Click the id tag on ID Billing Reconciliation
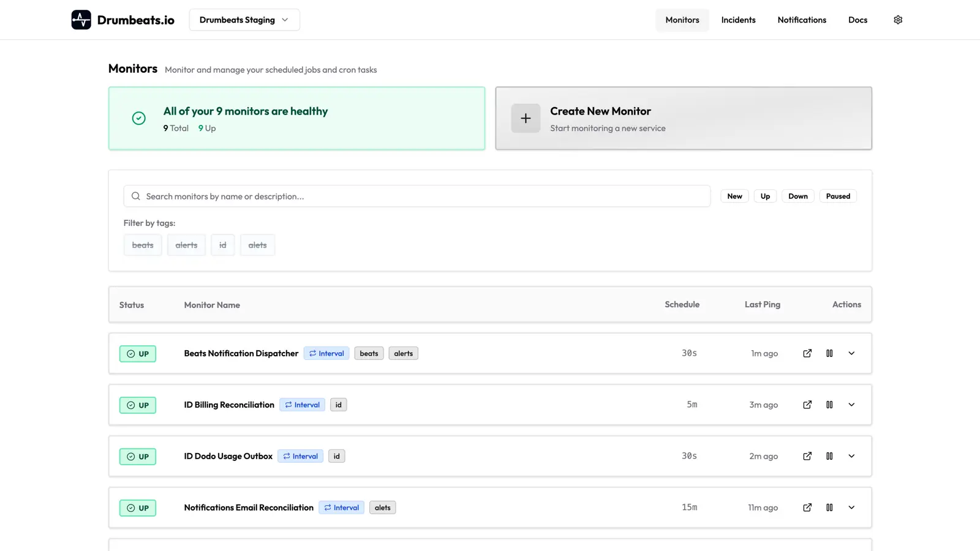 (x=338, y=405)
